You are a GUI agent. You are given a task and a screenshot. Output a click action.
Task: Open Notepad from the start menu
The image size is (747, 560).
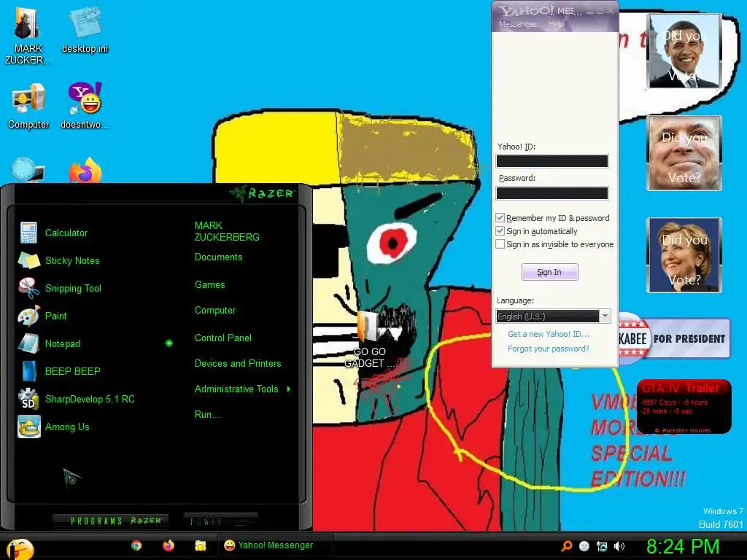coord(50,343)
